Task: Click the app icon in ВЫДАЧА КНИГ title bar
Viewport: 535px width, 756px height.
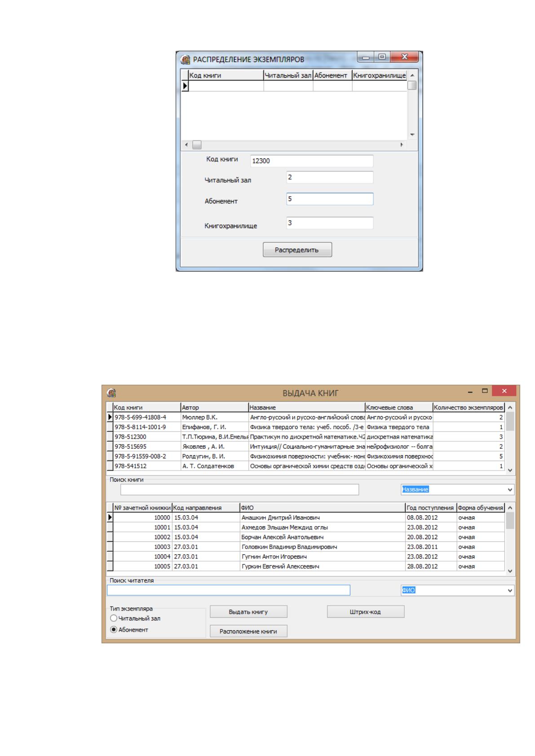Action: (111, 393)
